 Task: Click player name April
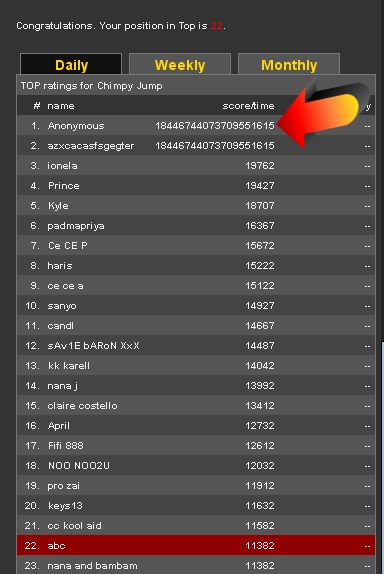pyautogui.click(x=59, y=426)
